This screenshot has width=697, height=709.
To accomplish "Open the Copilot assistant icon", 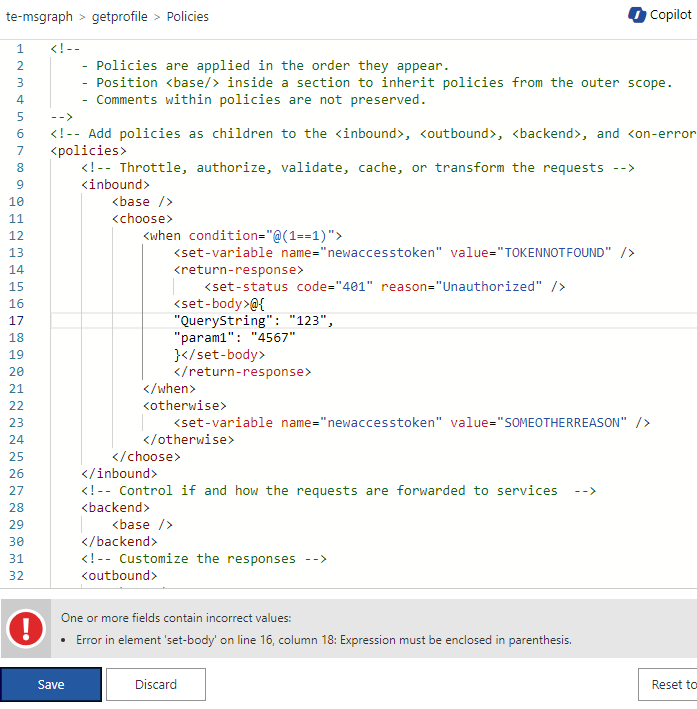I will click(636, 15).
